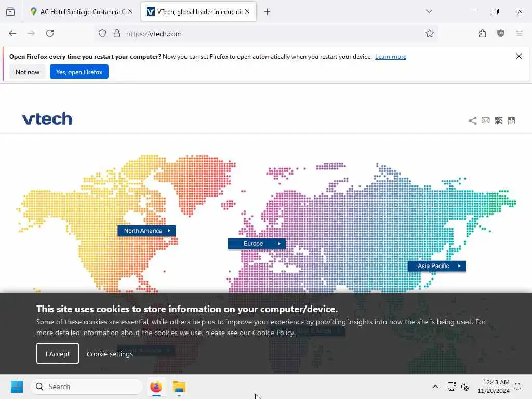532x399 pixels.
Task: Open the Firefox recent browsing icon
Action: pos(10,12)
